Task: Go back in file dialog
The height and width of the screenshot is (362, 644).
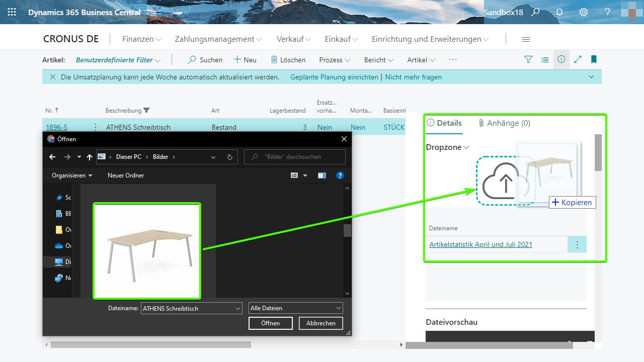Action: coord(52,157)
